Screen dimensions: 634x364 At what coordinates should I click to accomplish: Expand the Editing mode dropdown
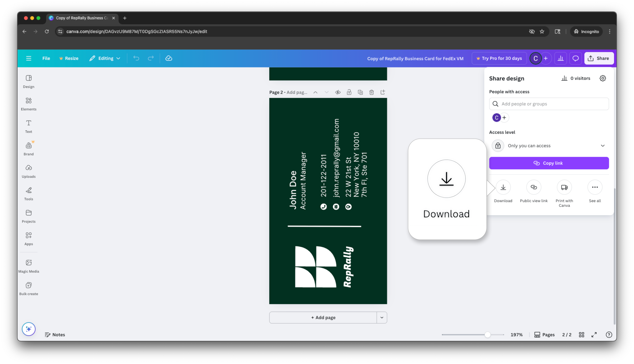tap(105, 58)
